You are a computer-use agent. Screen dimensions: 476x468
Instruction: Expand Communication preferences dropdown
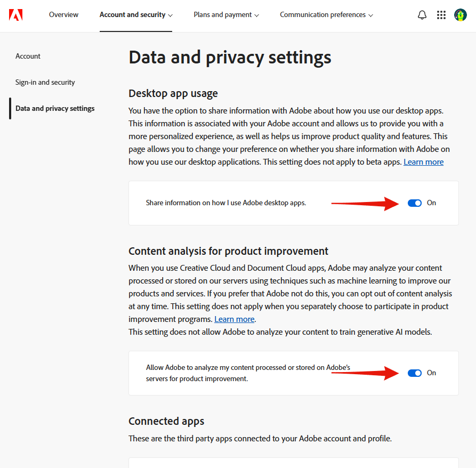[x=326, y=15]
